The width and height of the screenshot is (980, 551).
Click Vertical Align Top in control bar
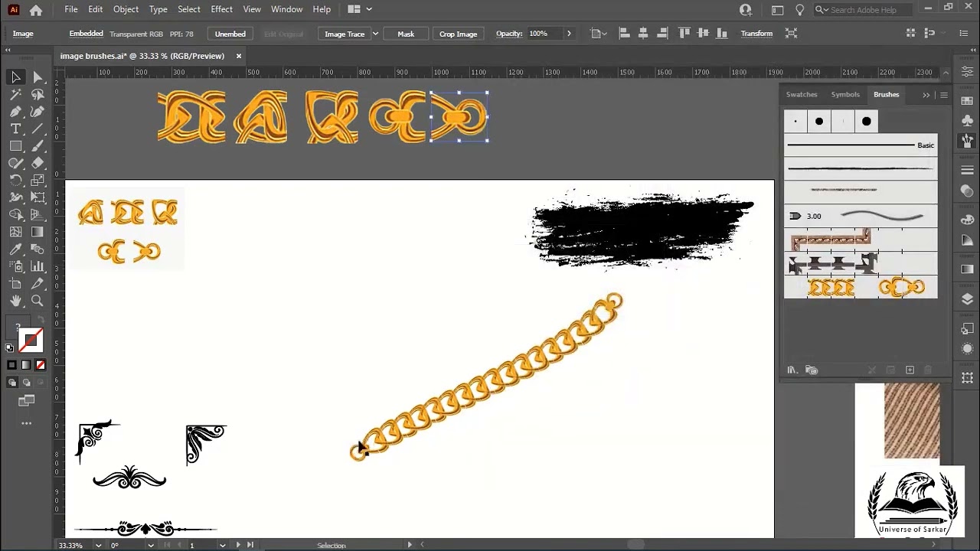(x=684, y=33)
